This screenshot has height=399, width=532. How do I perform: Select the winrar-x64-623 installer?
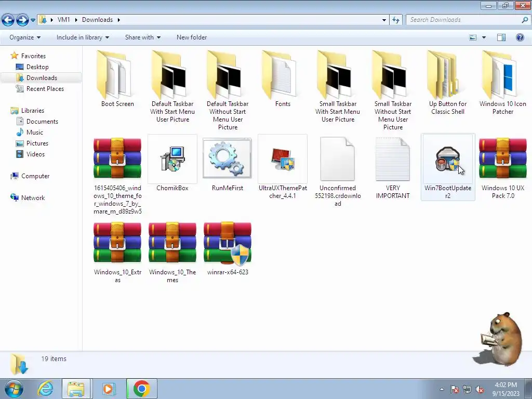pyautogui.click(x=228, y=248)
